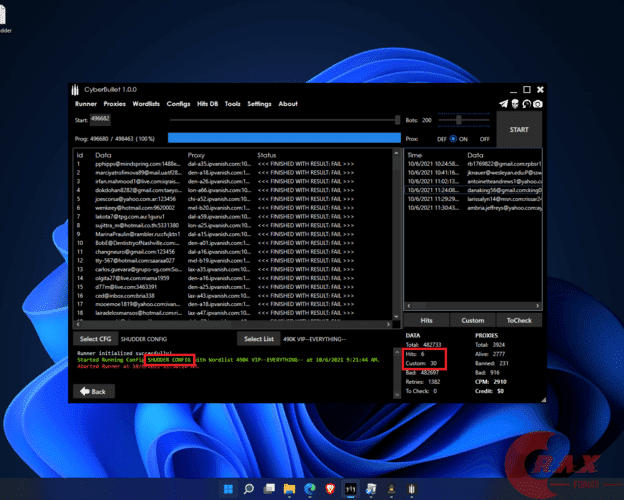Click the hacker-in-hat taskbar icon

(x=392, y=489)
